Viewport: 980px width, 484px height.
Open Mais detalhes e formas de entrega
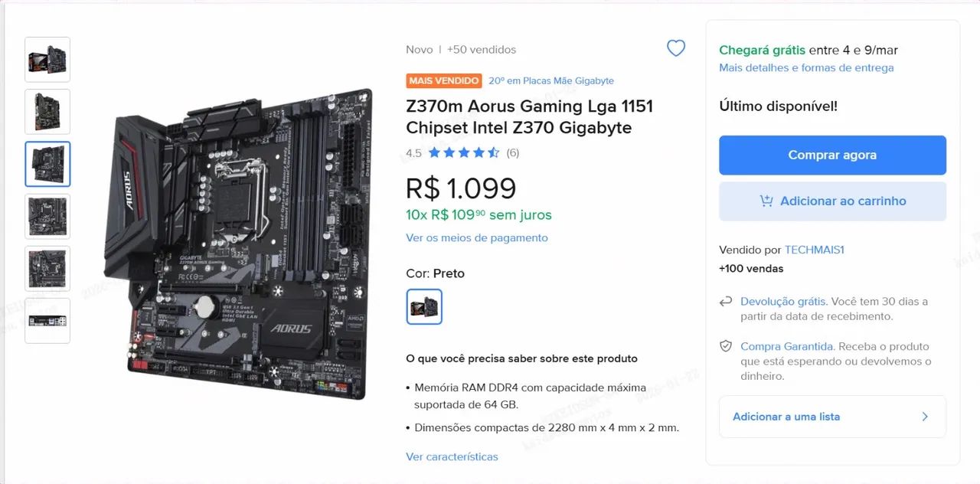coord(806,67)
